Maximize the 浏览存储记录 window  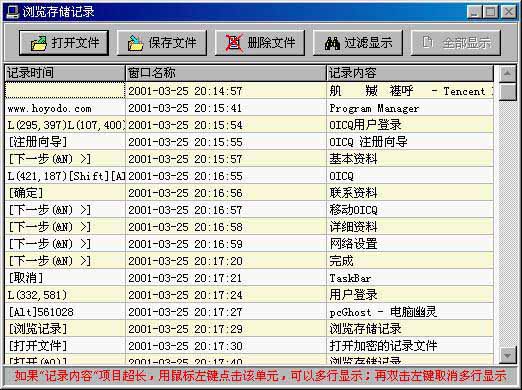490,12
